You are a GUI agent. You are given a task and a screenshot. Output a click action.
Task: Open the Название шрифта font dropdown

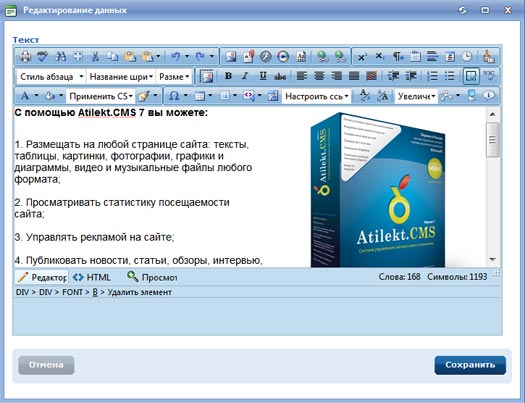[x=121, y=77]
